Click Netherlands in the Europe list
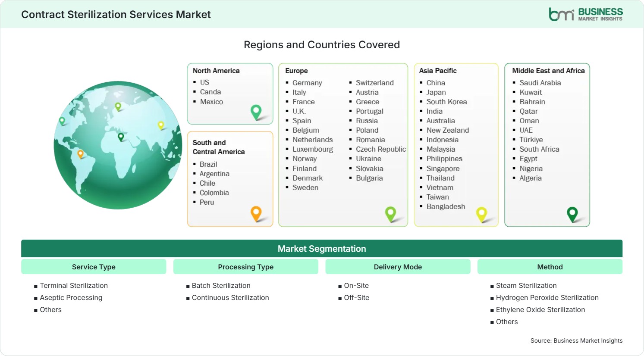The height and width of the screenshot is (356, 644). [x=313, y=140]
